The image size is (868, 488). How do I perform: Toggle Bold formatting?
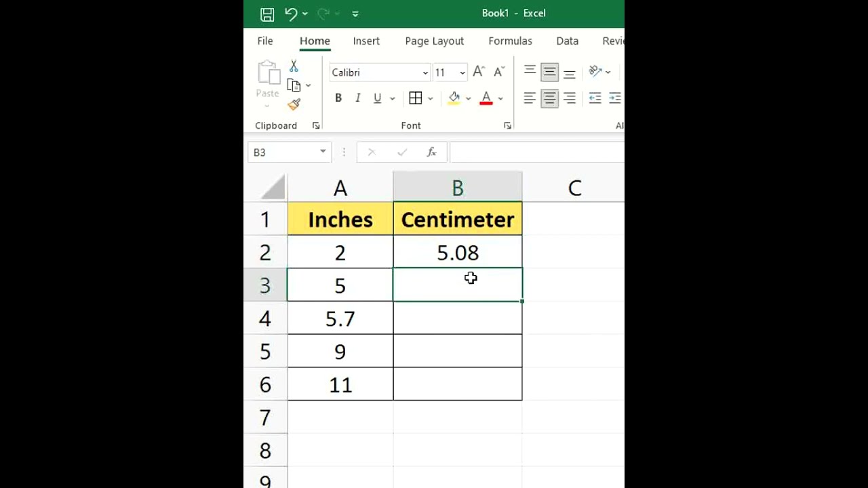coord(338,98)
